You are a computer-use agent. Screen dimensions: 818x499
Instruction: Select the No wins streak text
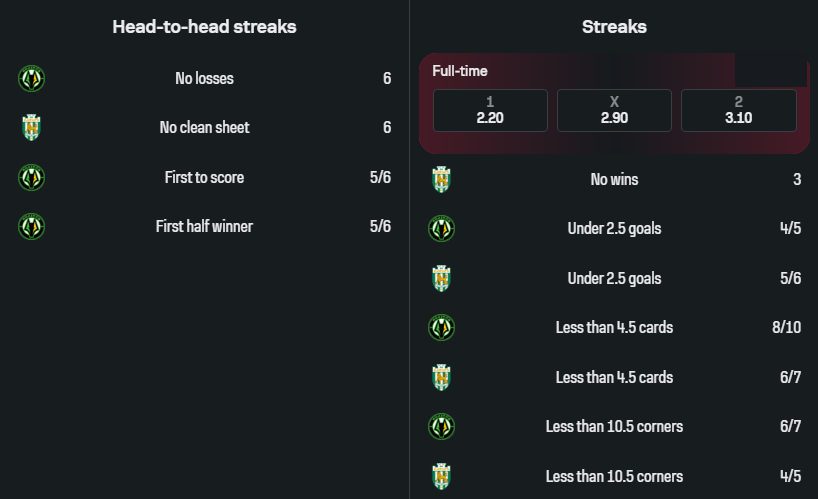coord(614,180)
